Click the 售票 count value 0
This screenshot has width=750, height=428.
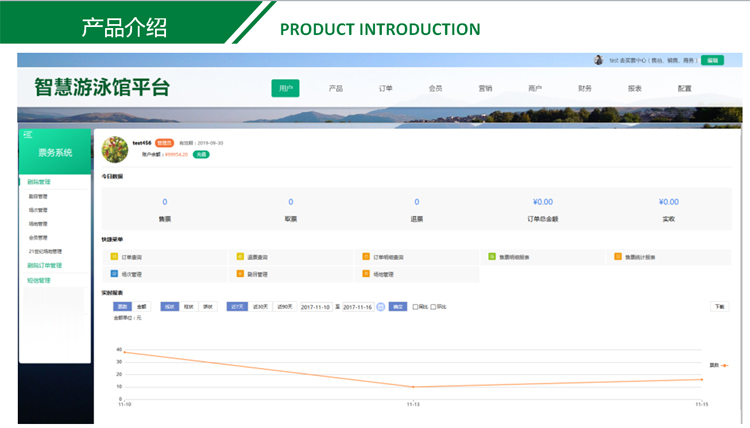pos(165,202)
